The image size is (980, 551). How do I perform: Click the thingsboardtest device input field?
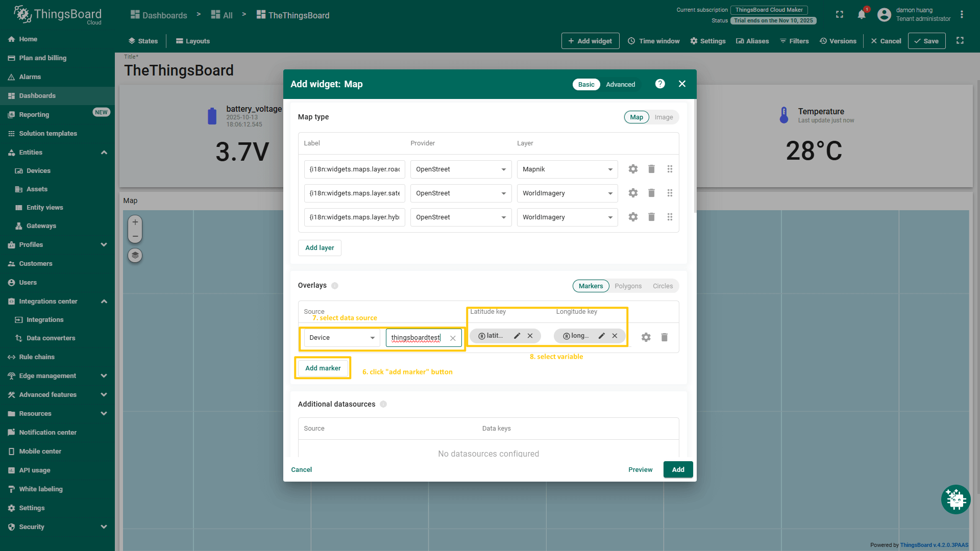tap(415, 338)
